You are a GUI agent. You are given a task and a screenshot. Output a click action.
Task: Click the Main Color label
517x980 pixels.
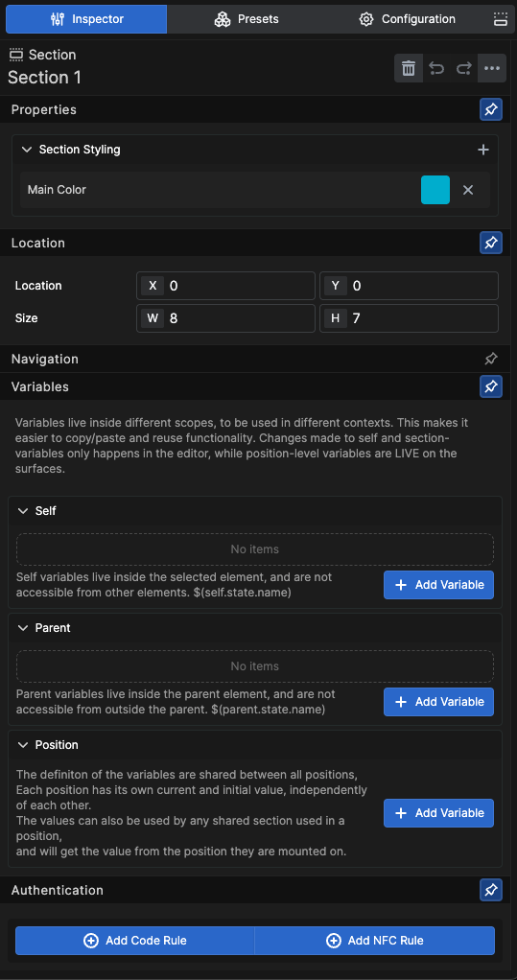pos(57,189)
